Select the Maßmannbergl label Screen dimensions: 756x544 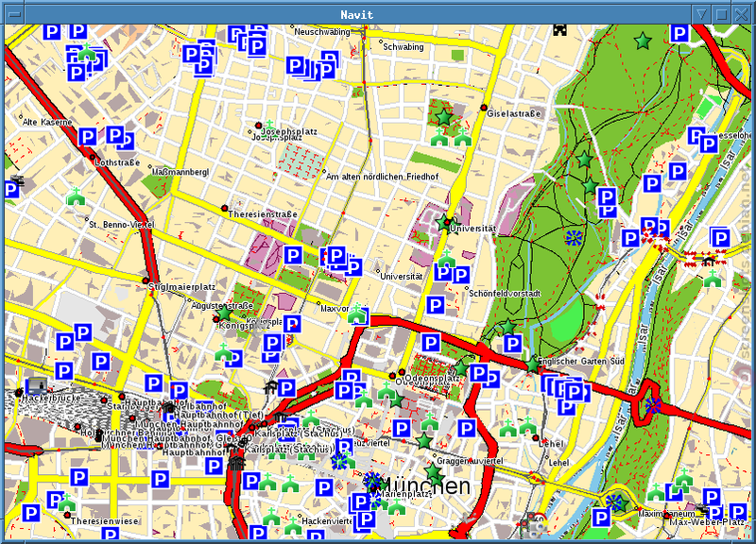pyautogui.click(x=180, y=172)
